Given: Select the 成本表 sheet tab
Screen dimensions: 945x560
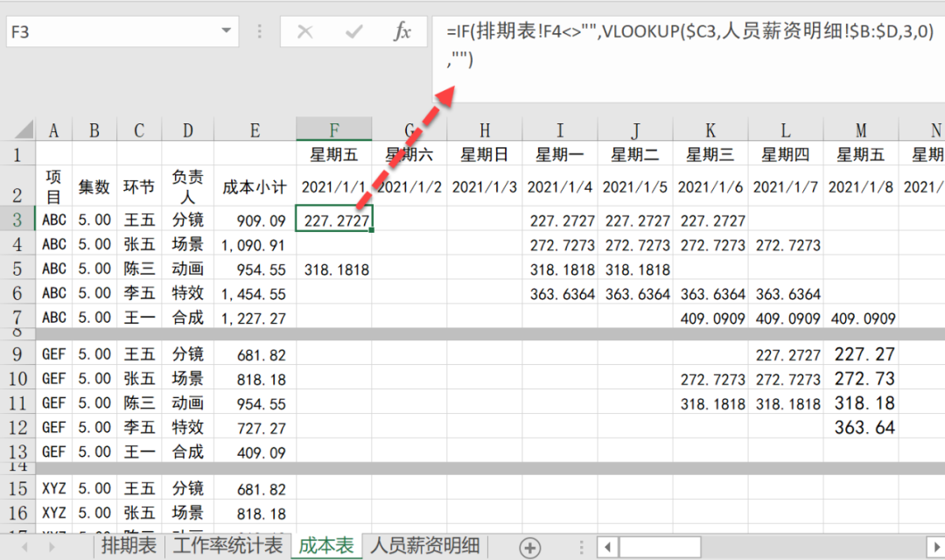Looking at the screenshot, I should point(326,545).
